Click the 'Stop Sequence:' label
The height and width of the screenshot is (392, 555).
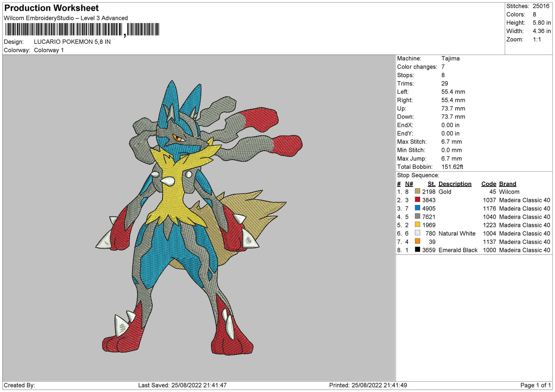coord(418,175)
